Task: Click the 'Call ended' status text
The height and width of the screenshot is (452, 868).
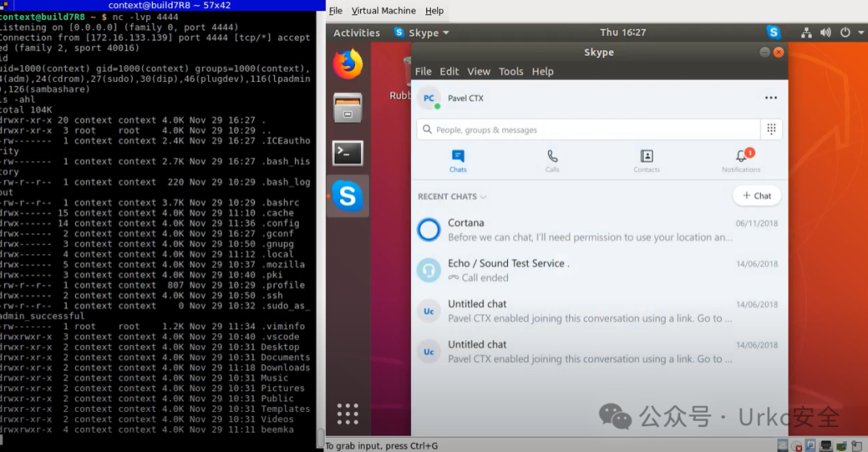Action: click(485, 278)
